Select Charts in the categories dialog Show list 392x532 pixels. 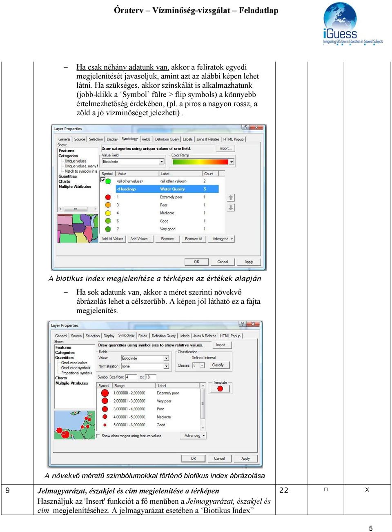pos(64,181)
